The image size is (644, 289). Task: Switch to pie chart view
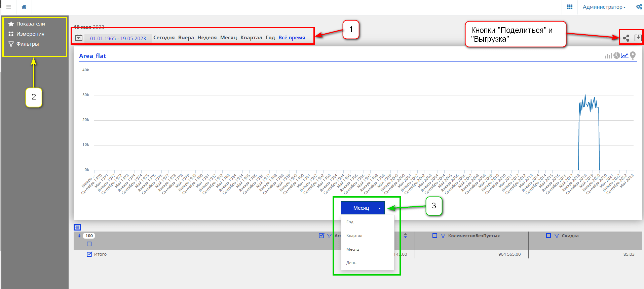[x=616, y=55]
